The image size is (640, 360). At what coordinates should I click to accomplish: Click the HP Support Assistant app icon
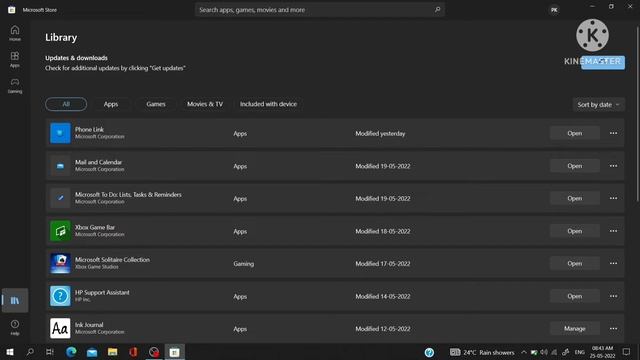click(x=60, y=296)
